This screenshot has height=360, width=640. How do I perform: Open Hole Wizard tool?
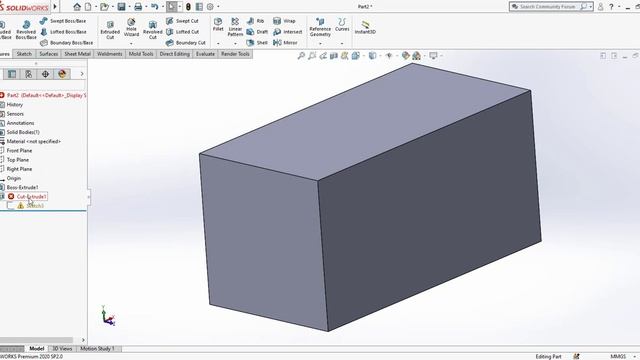[131, 28]
